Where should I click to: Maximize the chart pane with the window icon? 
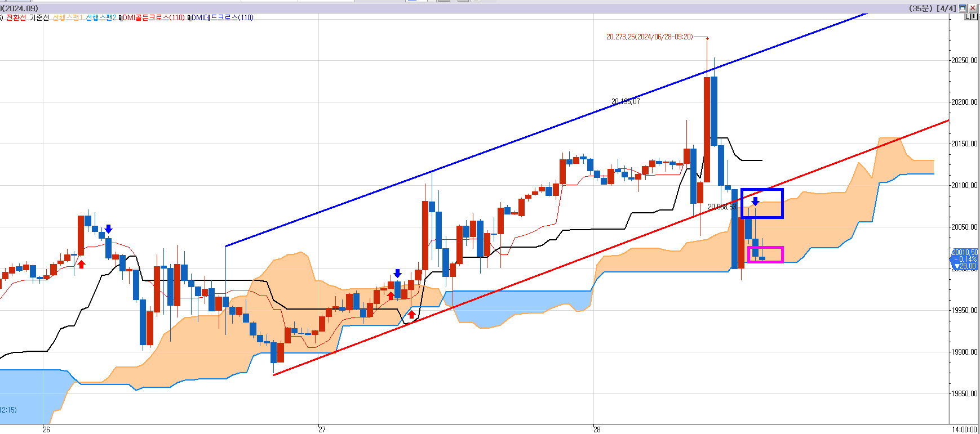(x=963, y=8)
